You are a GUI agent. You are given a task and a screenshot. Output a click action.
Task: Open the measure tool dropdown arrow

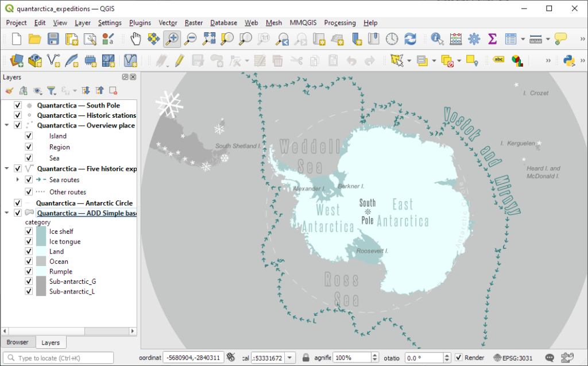[x=547, y=38]
